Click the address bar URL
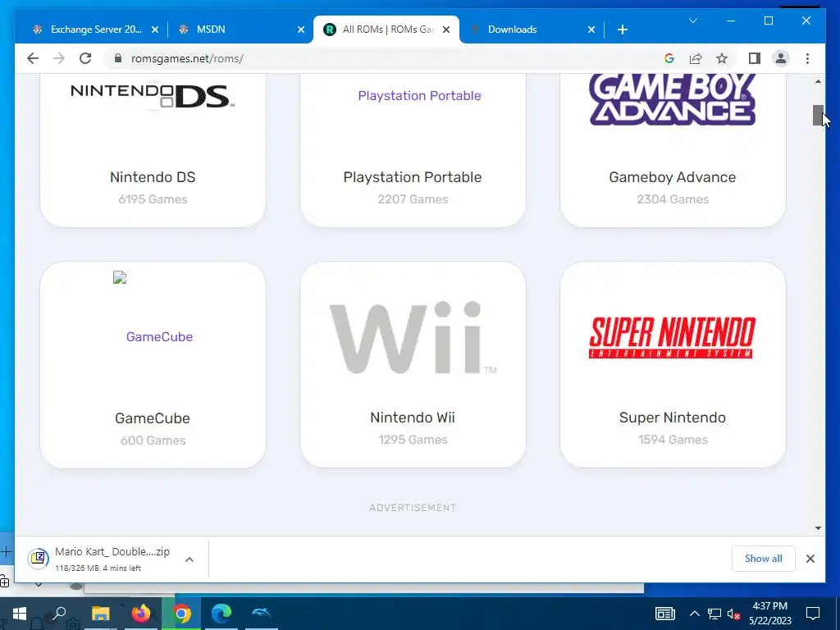The width and height of the screenshot is (840, 630). pos(187,58)
